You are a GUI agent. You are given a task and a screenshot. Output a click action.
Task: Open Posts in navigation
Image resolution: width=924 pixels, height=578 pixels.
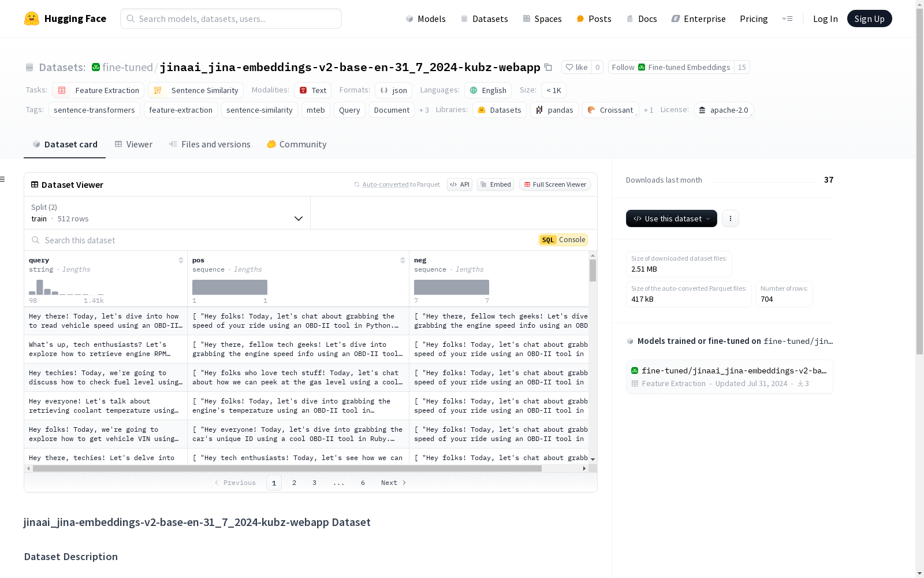pyautogui.click(x=594, y=18)
